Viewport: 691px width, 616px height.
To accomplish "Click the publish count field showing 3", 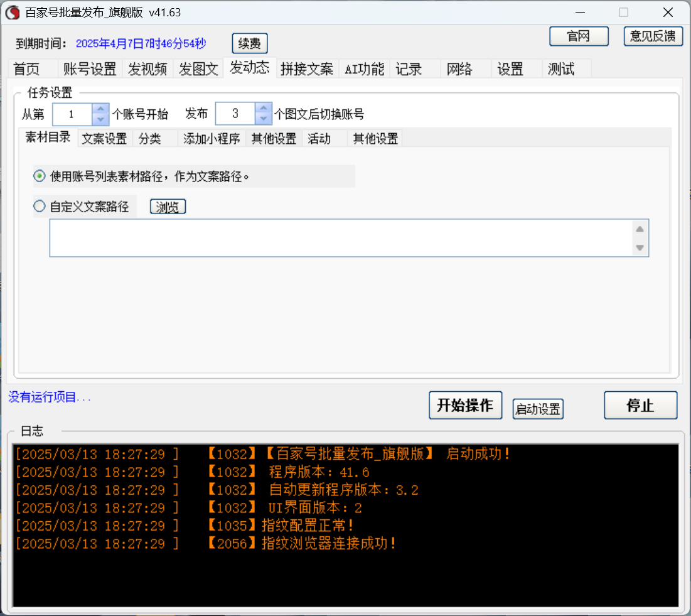I will pyautogui.click(x=235, y=114).
